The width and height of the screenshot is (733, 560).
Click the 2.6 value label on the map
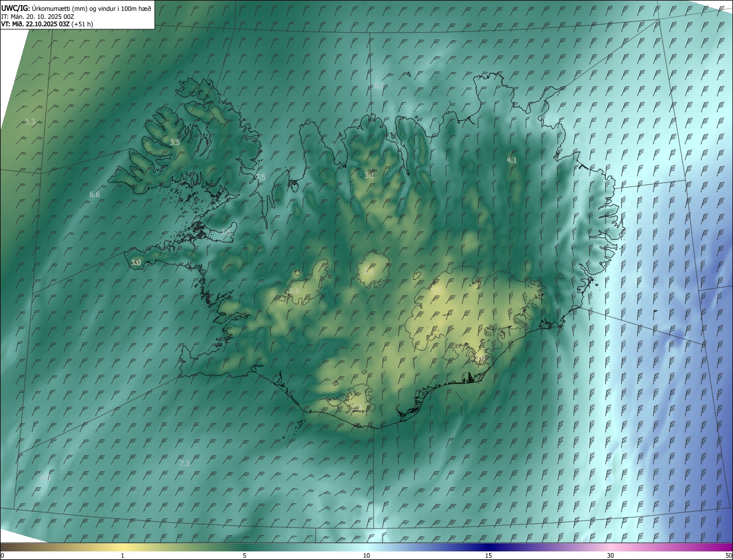(294, 291)
